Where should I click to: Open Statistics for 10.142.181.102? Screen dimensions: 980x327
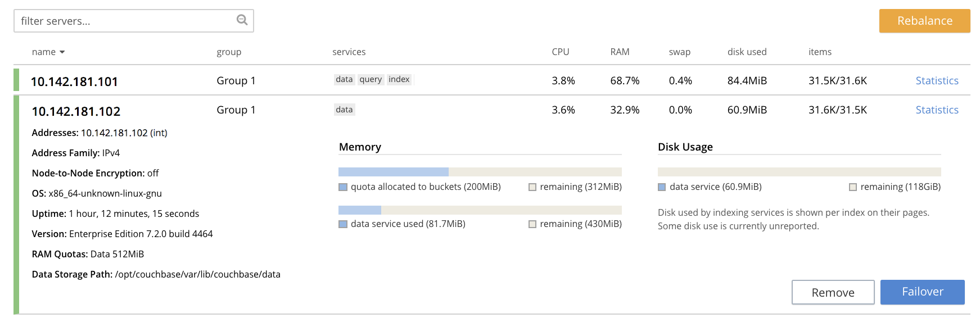[x=937, y=110]
